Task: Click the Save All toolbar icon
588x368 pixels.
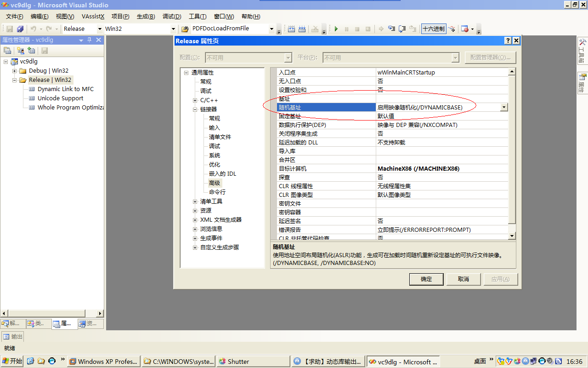Action: click(x=20, y=29)
